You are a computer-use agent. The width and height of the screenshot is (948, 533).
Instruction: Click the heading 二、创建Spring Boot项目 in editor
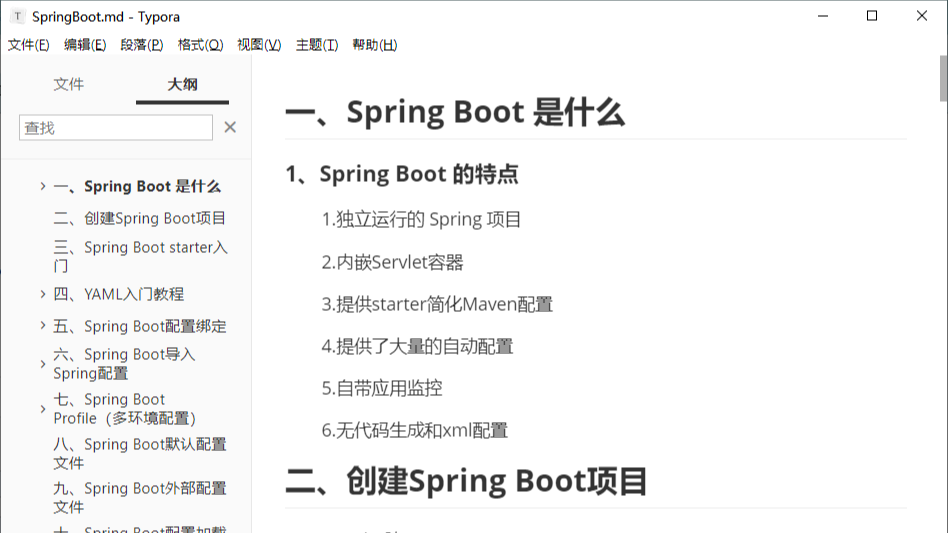click(x=466, y=482)
